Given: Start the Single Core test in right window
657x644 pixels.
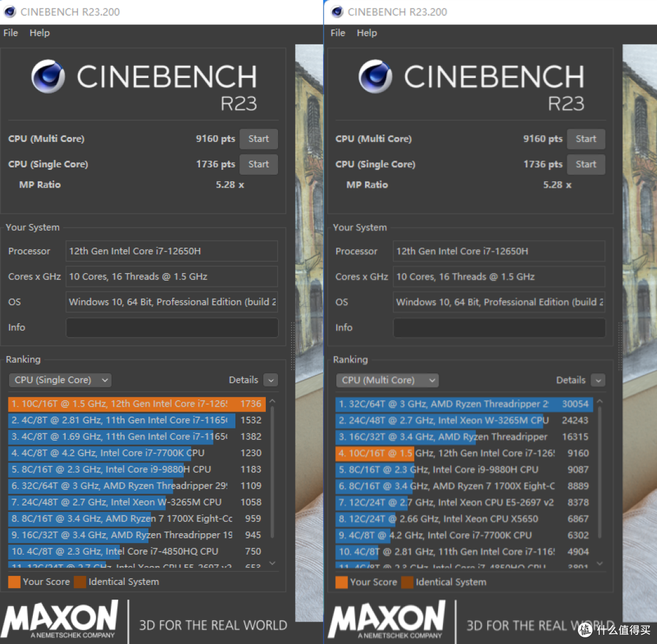Looking at the screenshot, I should (x=586, y=164).
